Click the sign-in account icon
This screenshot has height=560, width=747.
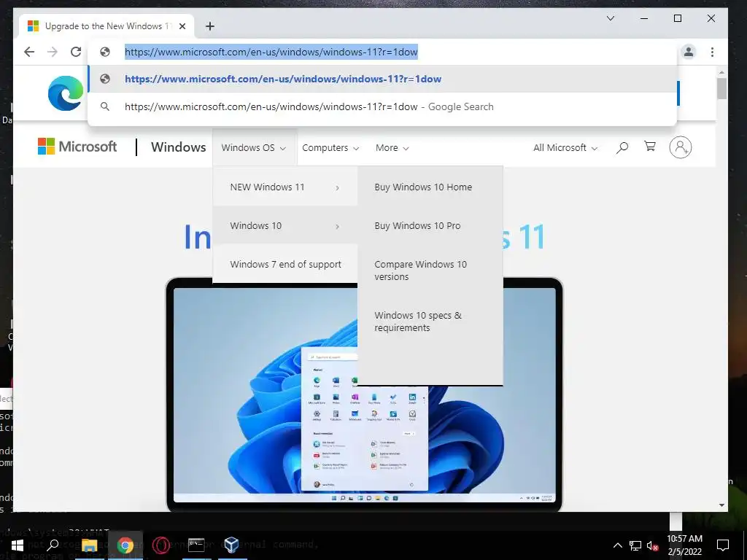[681, 147]
